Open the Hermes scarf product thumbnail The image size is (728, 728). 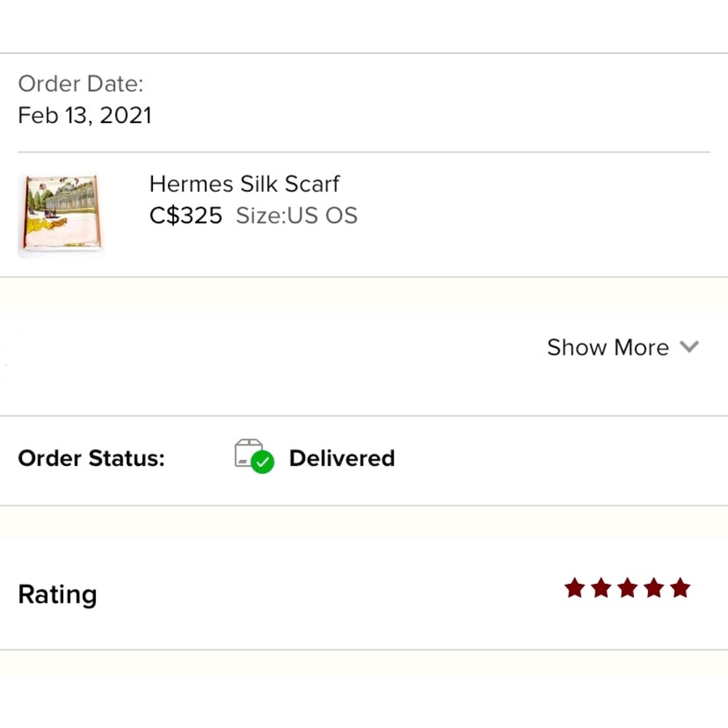(x=60, y=215)
